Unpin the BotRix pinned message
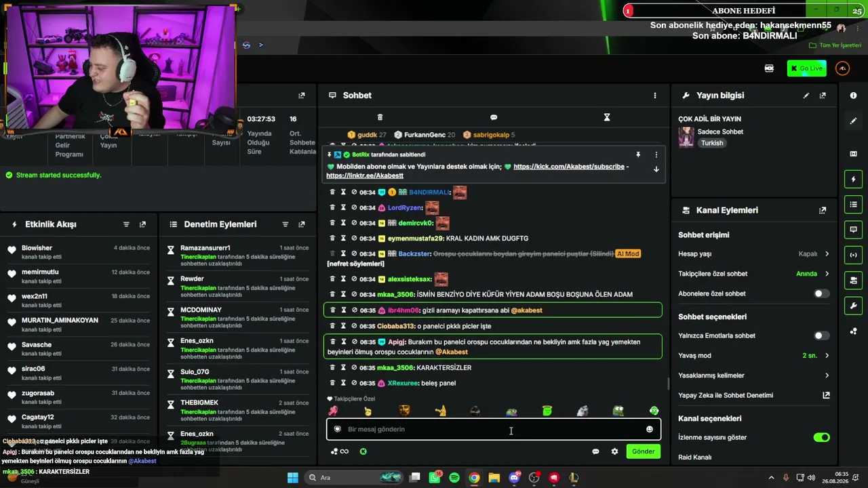Screen dimensions: 868x488 (638, 155)
